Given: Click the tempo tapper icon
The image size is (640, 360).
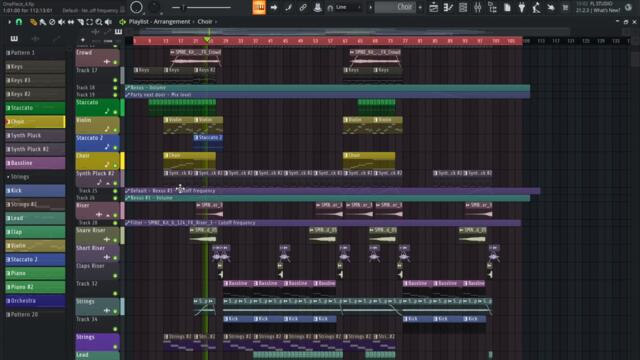Looking at the screenshot, I should click(536, 7).
